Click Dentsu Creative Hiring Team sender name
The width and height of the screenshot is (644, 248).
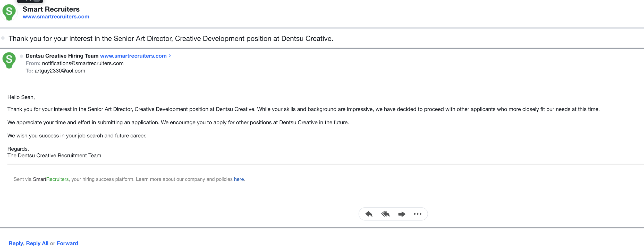[62, 56]
